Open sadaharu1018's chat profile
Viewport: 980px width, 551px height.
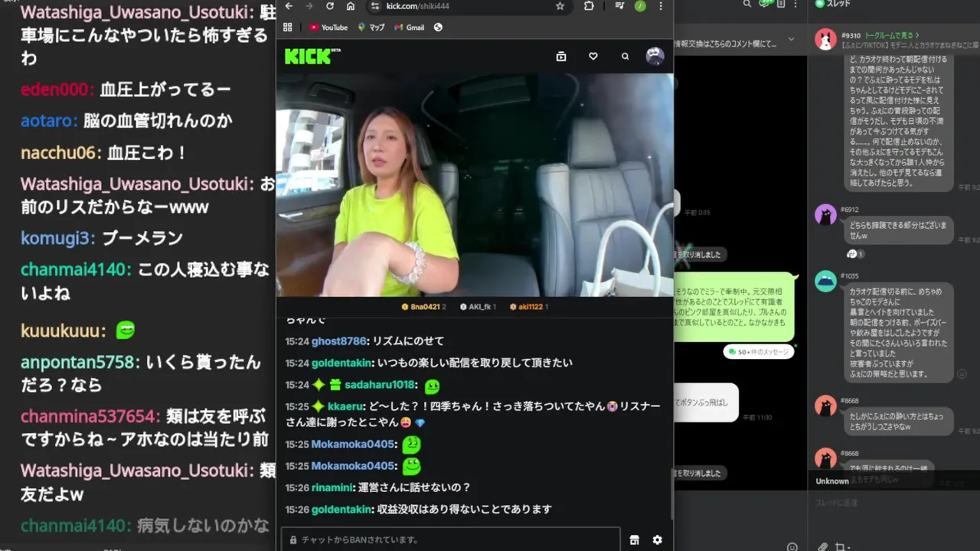coord(379,385)
